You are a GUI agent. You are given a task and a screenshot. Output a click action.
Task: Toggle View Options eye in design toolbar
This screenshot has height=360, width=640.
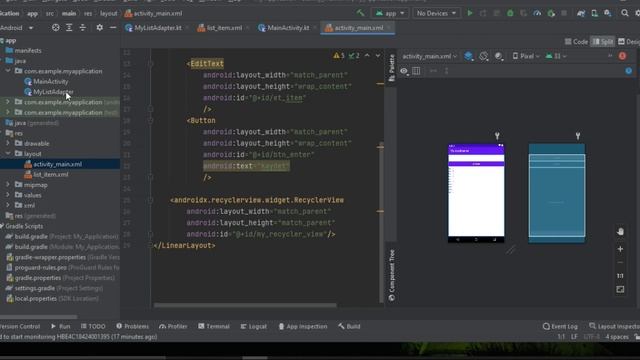pos(404,71)
